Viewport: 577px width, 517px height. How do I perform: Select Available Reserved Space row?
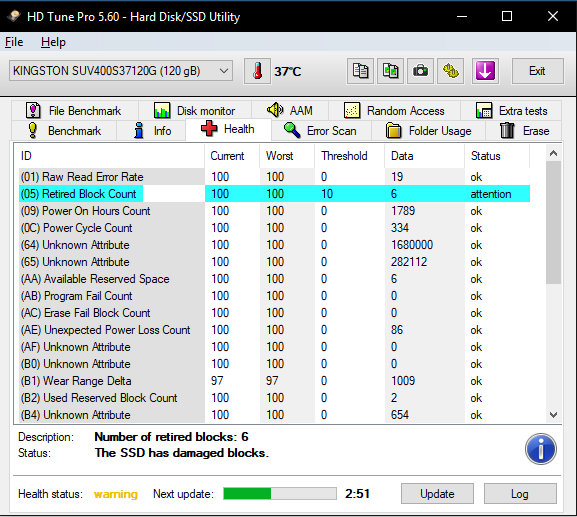(275, 279)
